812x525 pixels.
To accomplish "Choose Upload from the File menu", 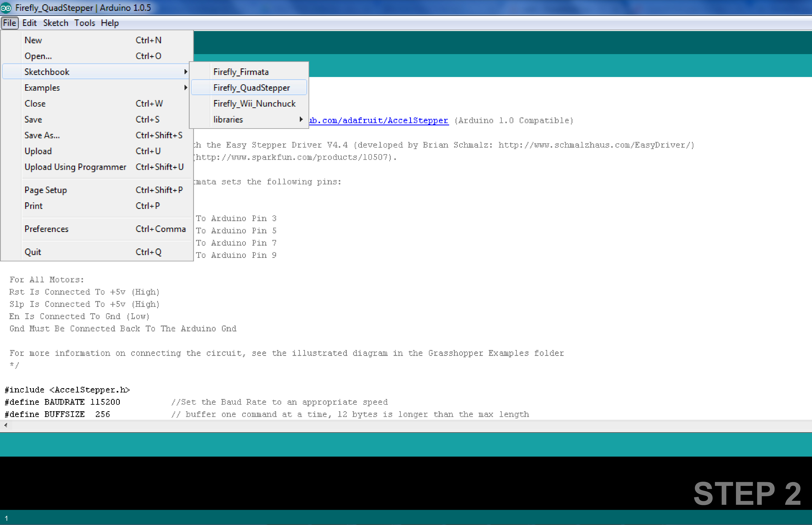I will (97, 151).
